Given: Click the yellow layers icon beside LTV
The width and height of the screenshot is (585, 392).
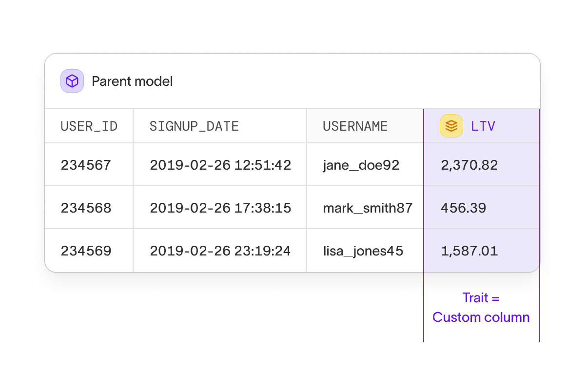Looking at the screenshot, I should (x=451, y=126).
